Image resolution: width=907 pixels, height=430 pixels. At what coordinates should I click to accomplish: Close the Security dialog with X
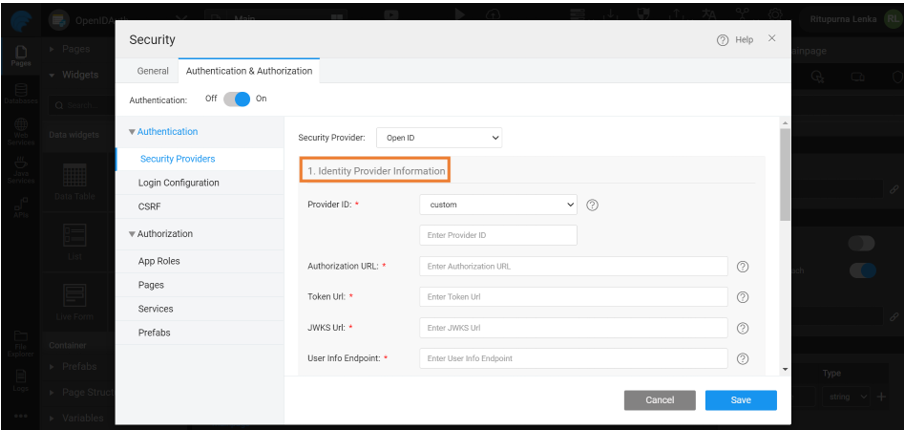[x=771, y=38]
